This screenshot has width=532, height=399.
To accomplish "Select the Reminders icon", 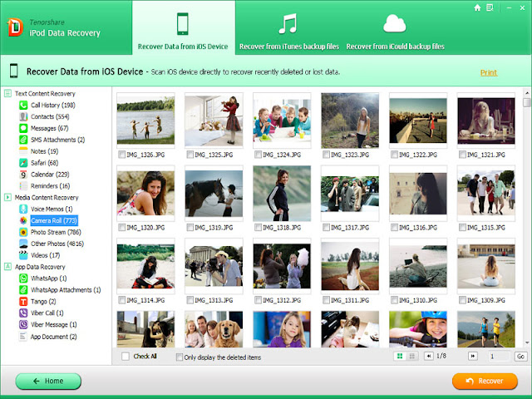I will tap(23, 186).
